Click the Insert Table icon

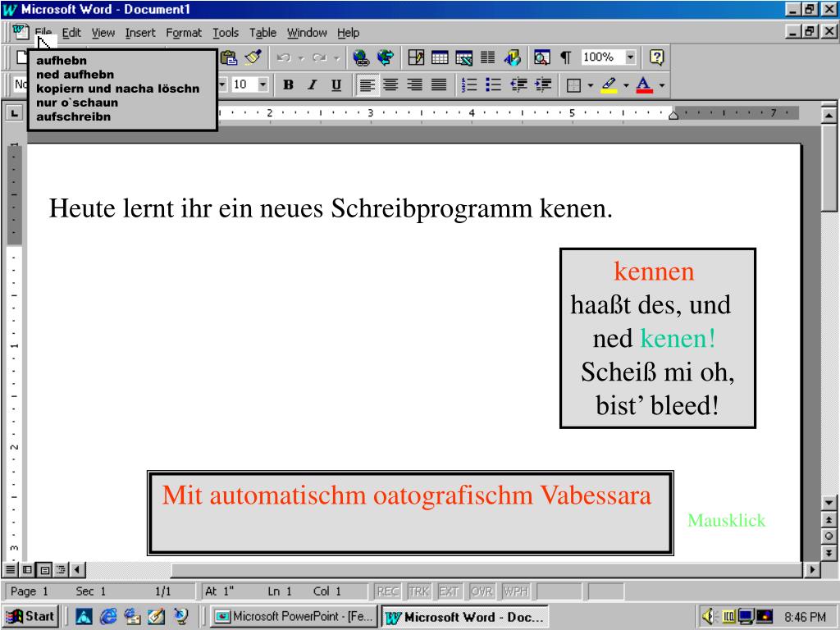(440, 57)
